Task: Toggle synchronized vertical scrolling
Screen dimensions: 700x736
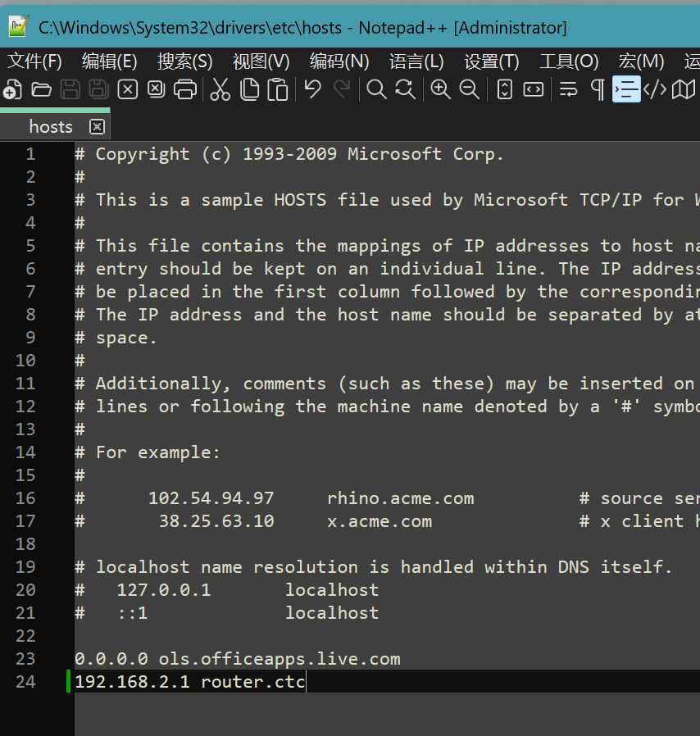Action: point(505,89)
